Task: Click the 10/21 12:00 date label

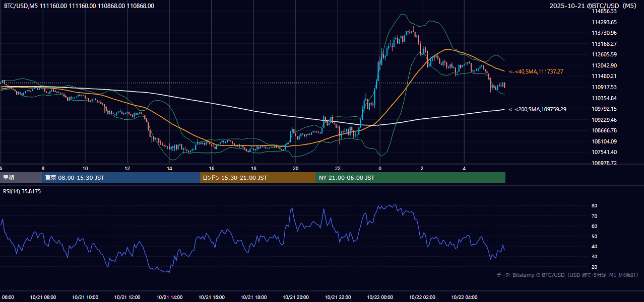Action: [x=127, y=297]
